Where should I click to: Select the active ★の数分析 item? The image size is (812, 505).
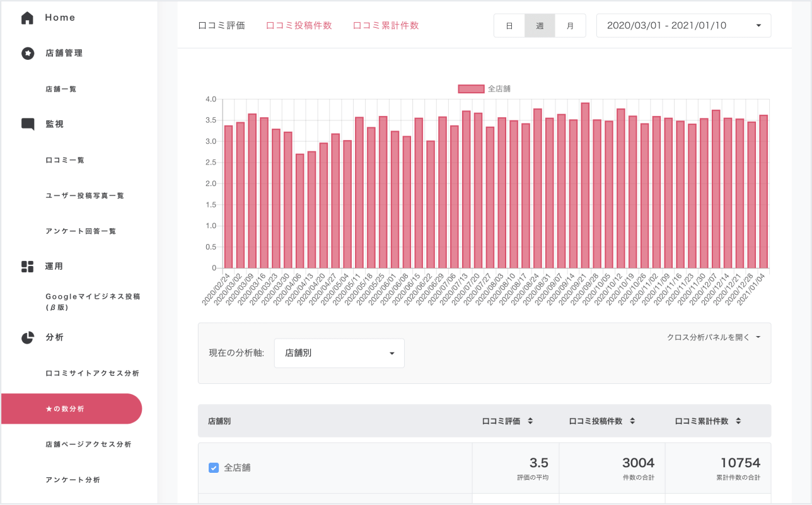tap(71, 409)
